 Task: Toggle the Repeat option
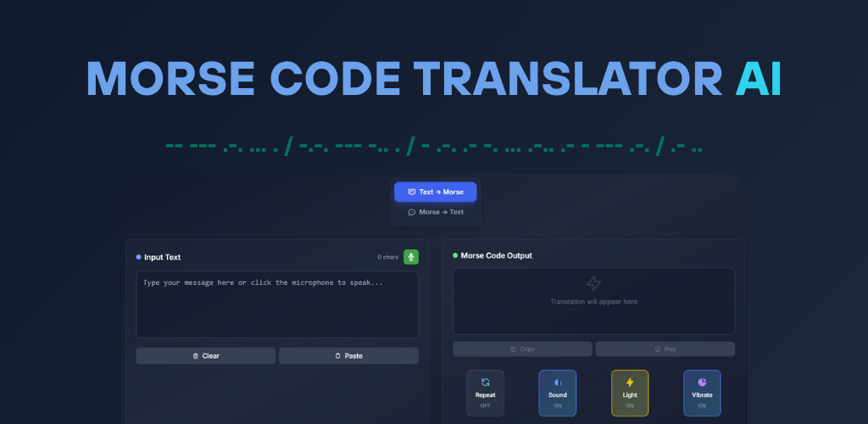[x=486, y=393]
